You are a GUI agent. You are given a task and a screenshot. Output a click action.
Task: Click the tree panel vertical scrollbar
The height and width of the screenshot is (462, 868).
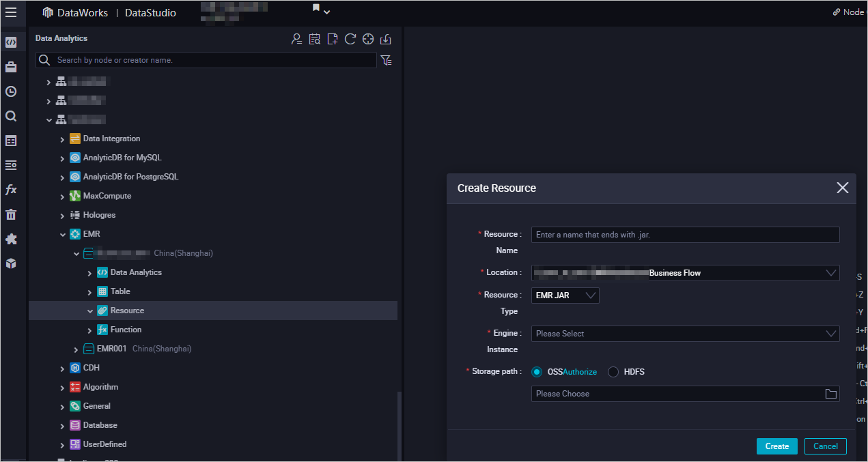(x=400, y=425)
